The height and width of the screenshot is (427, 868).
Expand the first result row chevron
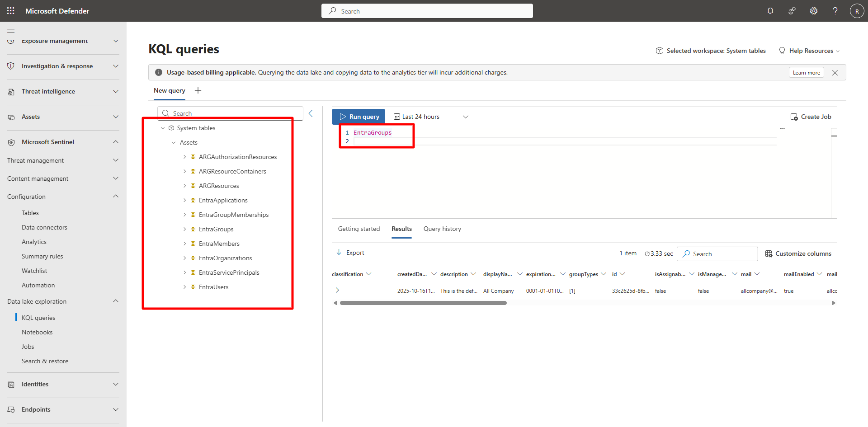337,290
